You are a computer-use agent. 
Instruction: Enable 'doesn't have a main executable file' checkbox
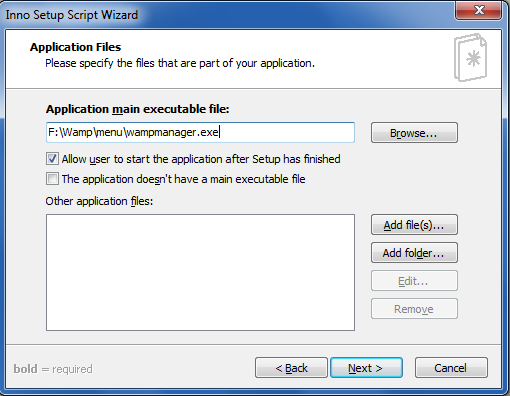coord(52,179)
